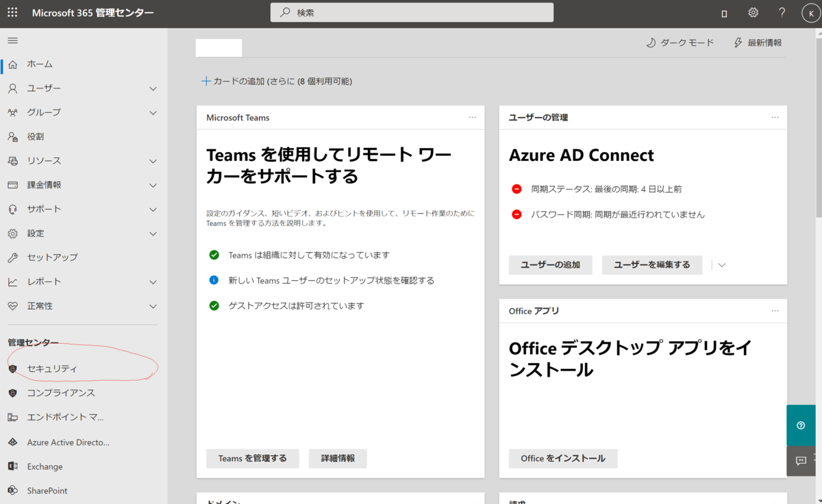Click the Azure Active Directory icon
The width and height of the screenshot is (822, 504).
coord(12,442)
